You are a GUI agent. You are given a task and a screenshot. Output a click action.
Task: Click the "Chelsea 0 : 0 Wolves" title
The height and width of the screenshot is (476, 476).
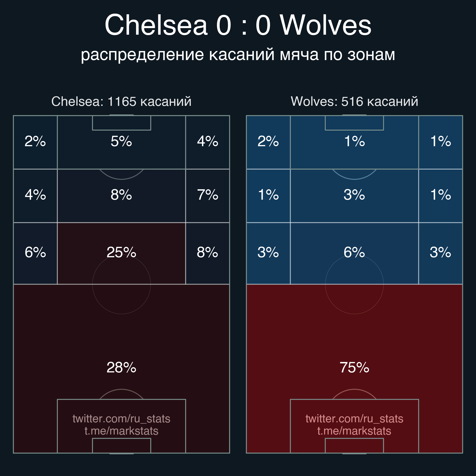238,25
